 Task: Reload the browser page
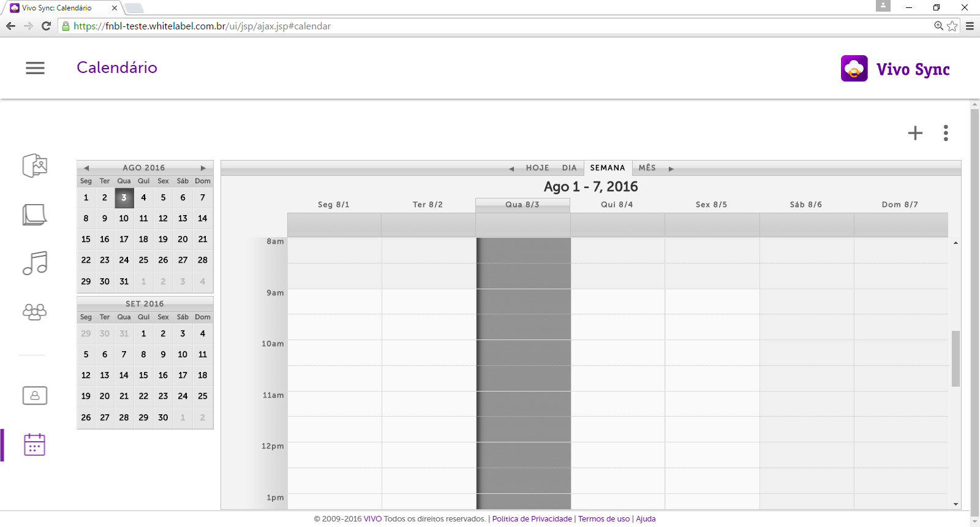pyautogui.click(x=46, y=26)
